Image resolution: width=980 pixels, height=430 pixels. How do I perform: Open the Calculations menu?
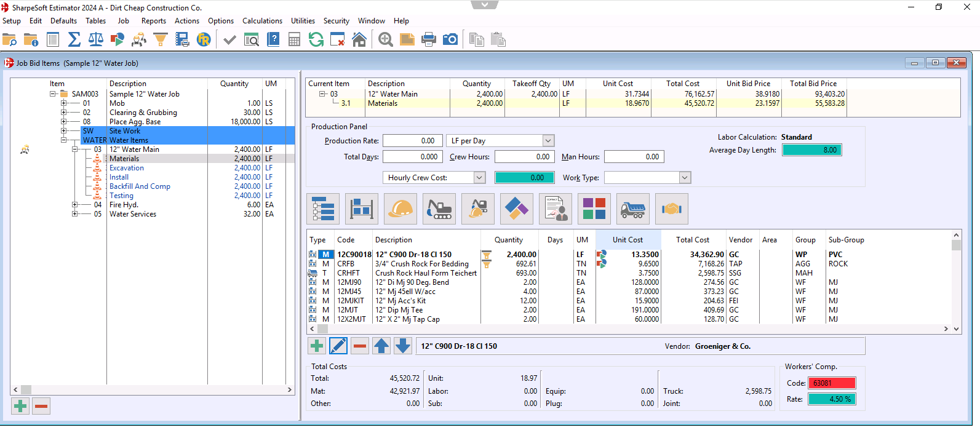[262, 21]
